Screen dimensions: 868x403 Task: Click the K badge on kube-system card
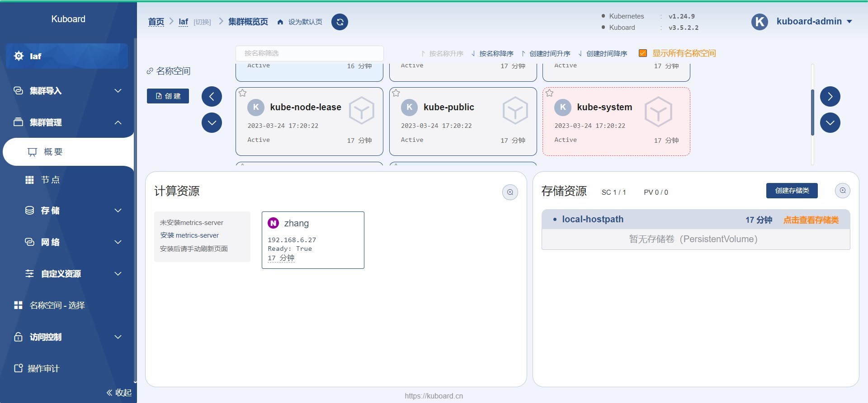563,107
